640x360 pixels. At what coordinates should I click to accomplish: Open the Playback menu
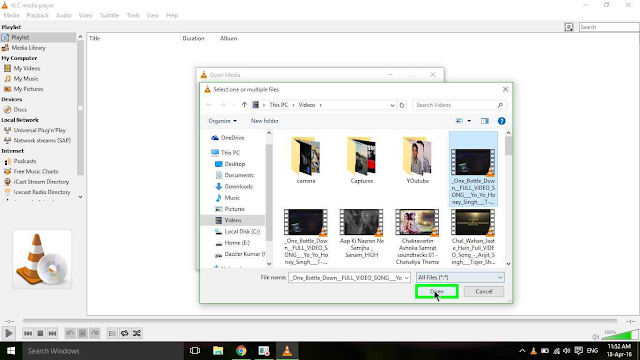(38, 15)
